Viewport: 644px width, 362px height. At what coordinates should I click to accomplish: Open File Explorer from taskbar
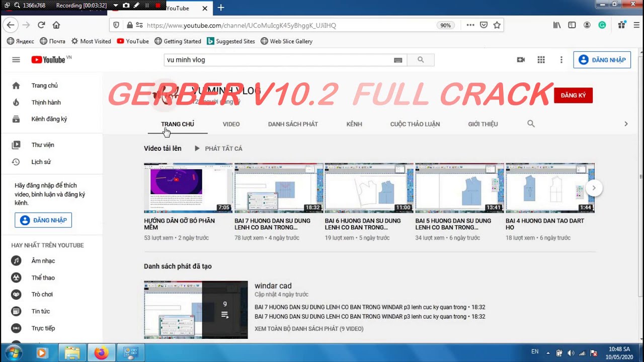(72, 353)
